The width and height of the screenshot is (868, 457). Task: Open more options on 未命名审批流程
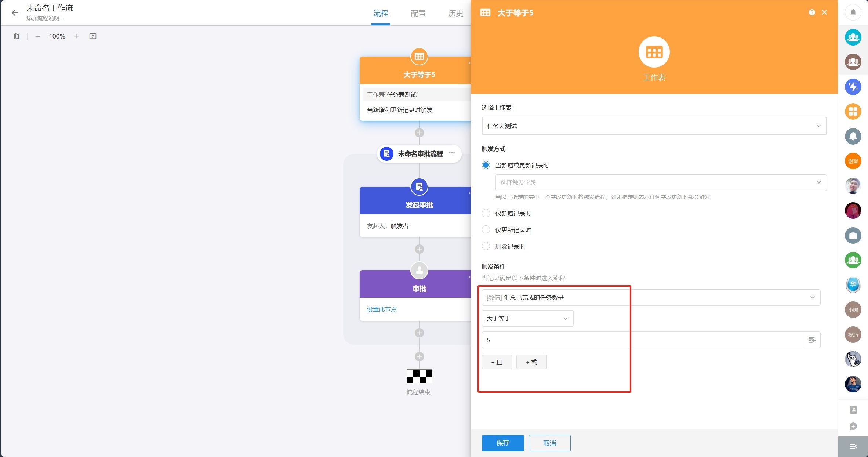452,153
